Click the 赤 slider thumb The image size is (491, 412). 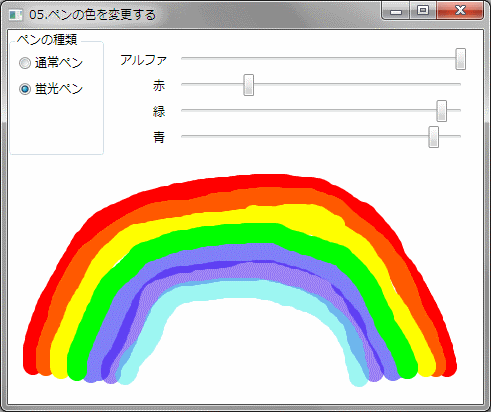248,85
